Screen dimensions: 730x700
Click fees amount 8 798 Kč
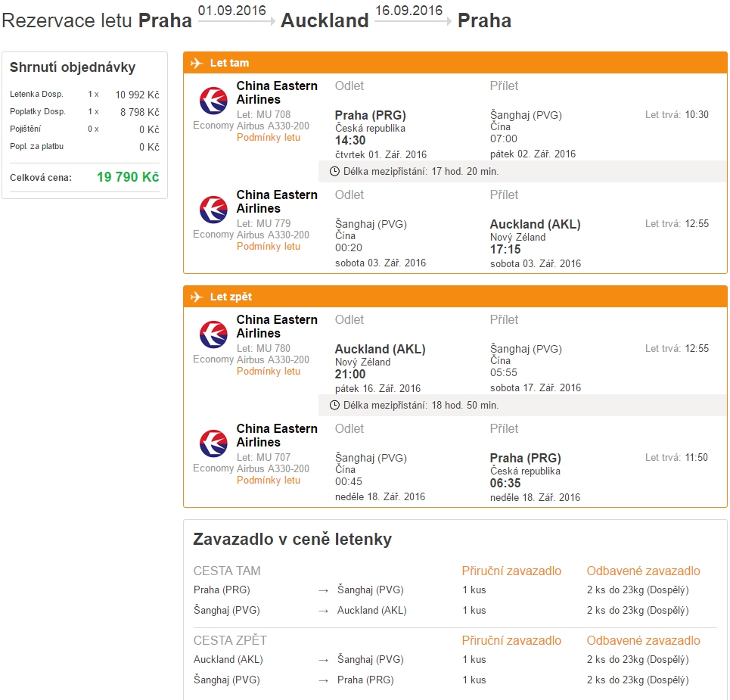click(x=140, y=112)
